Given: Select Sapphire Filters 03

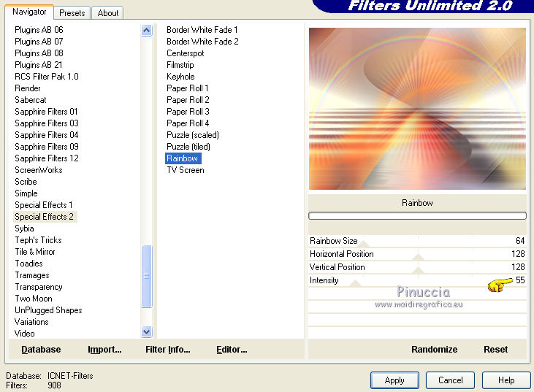Looking at the screenshot, I should click(47, 123).
